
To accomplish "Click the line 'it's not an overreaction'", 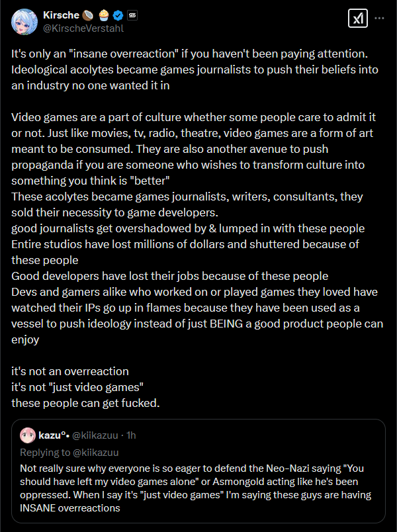I will (x=70, y=371).
